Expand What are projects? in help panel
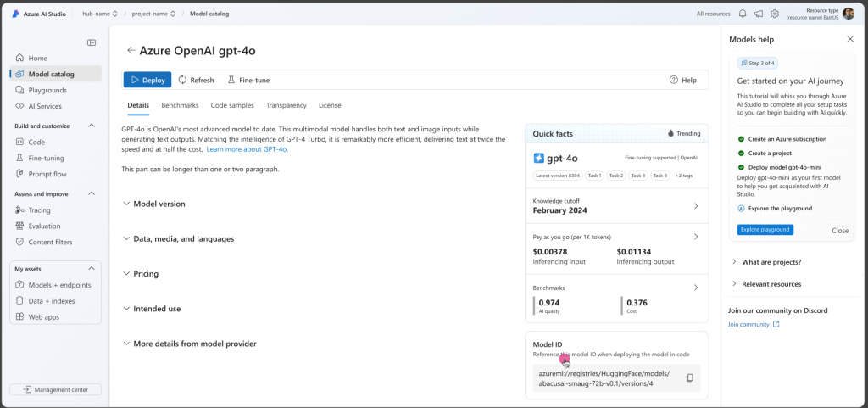Image resolution: width=868 pixels, height=408 pixels. (766, 262)
